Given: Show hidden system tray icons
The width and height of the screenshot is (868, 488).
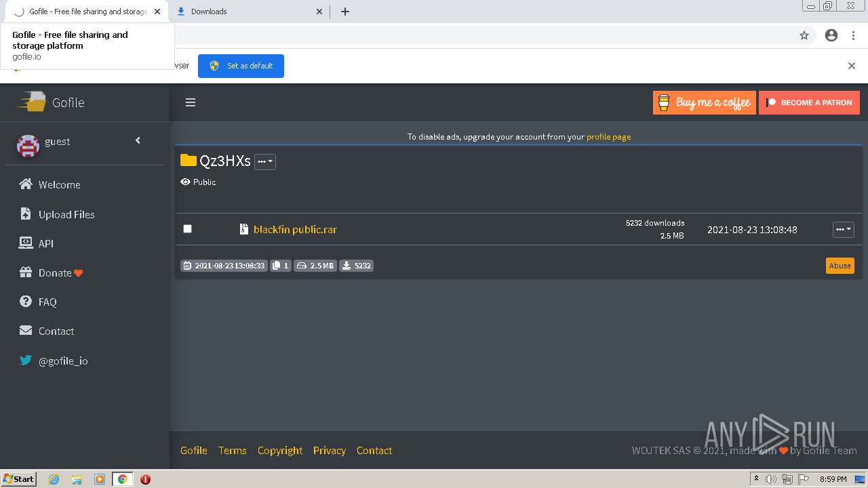Looking at the screenshot, I should pyautogui.click(x=756, y=479).
